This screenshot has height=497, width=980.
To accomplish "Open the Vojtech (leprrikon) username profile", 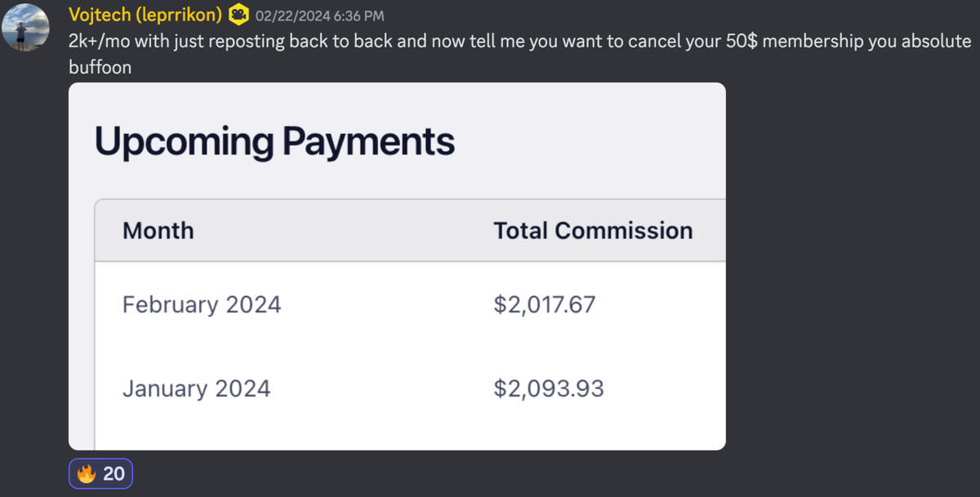I will pos(145,14).
